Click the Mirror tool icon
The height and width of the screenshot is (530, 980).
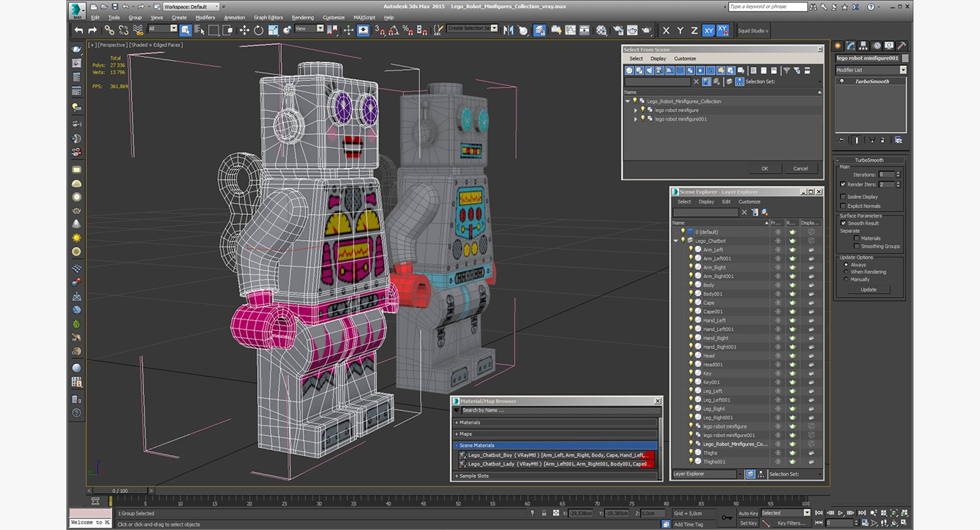(508, 31)
